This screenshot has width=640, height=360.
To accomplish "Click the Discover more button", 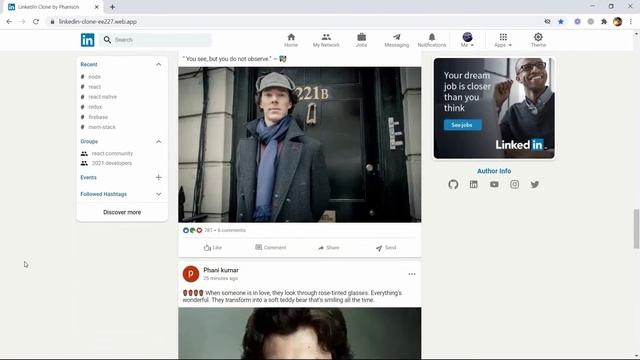I will pos(122,212).
